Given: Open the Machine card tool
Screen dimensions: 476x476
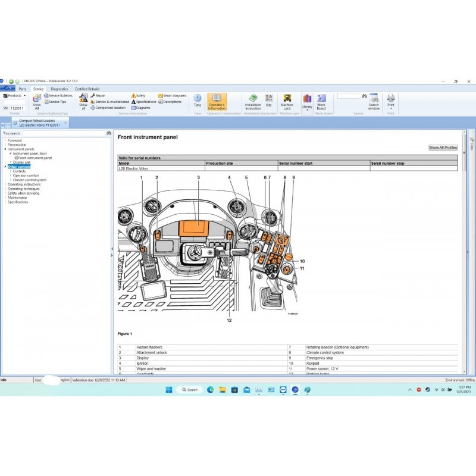Looking at the screenshot, I should pos(287,101).
